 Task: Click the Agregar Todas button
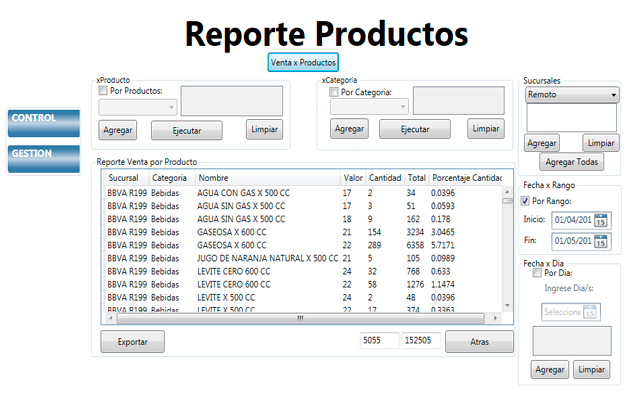[x=572, y=162]
